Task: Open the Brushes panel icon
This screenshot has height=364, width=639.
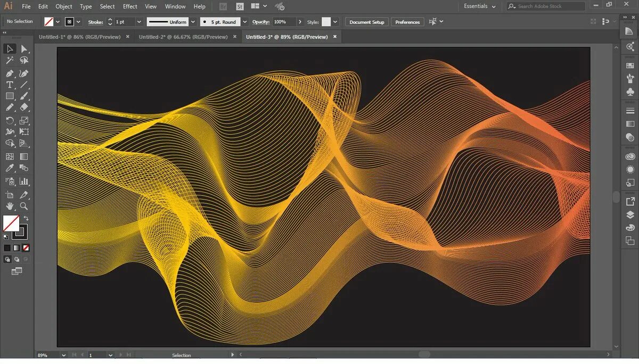Action: (x=630, y=78)
